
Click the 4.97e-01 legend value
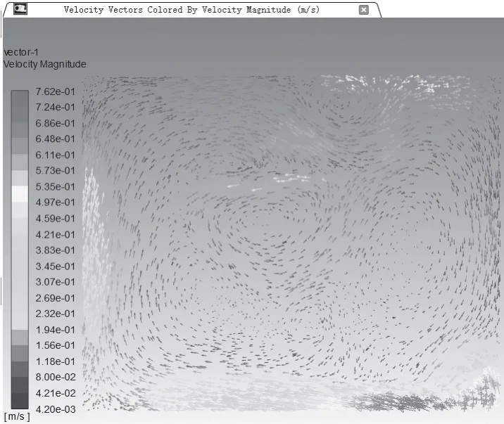56,203
